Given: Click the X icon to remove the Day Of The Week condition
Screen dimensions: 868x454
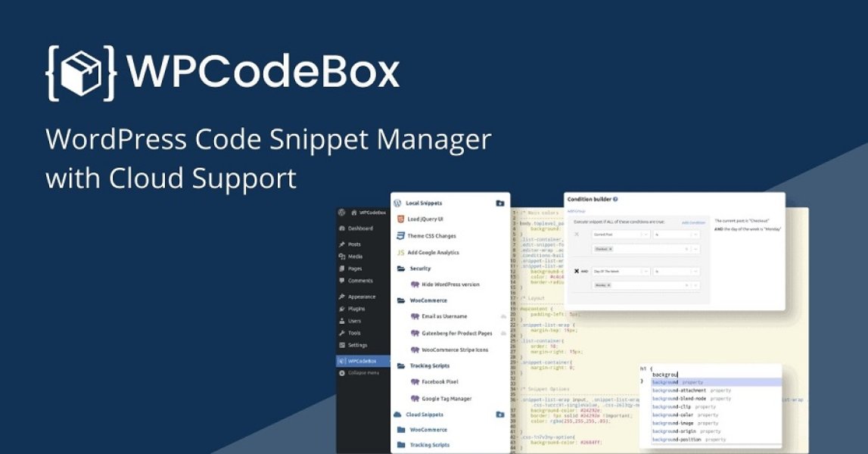Looking at the screenshot, I should point(576,271).
